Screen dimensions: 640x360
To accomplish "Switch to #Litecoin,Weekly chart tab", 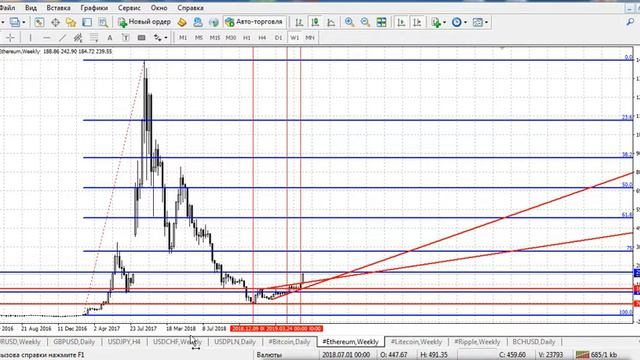I will [x=416, y=342].
